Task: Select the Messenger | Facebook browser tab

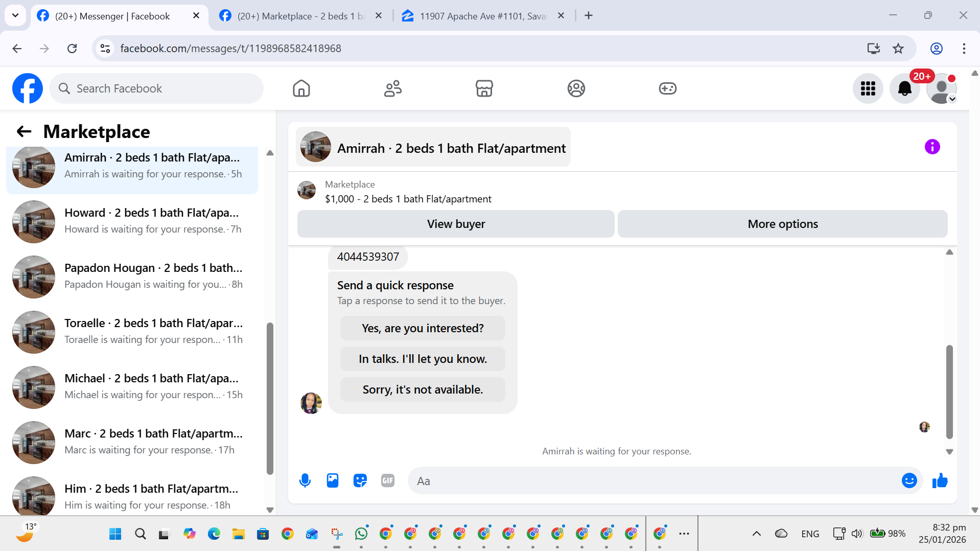Action: [x=112, y=16]
